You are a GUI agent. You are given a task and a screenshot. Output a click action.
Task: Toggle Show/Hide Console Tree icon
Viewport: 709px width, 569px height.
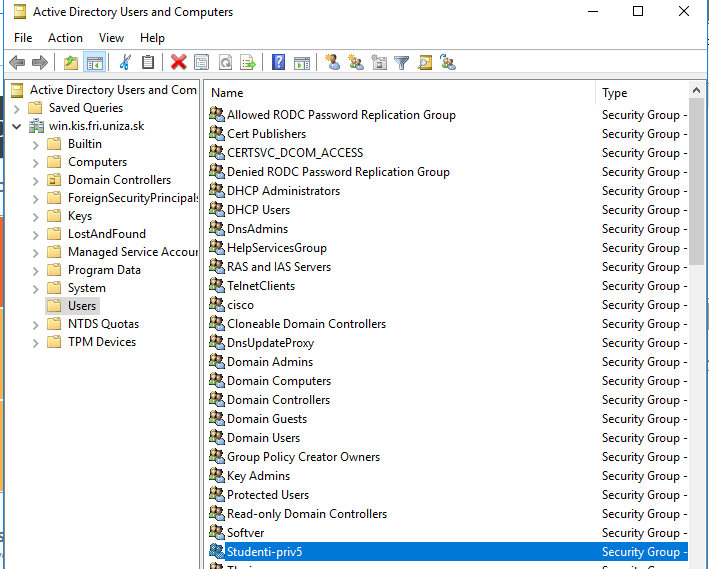95,62
